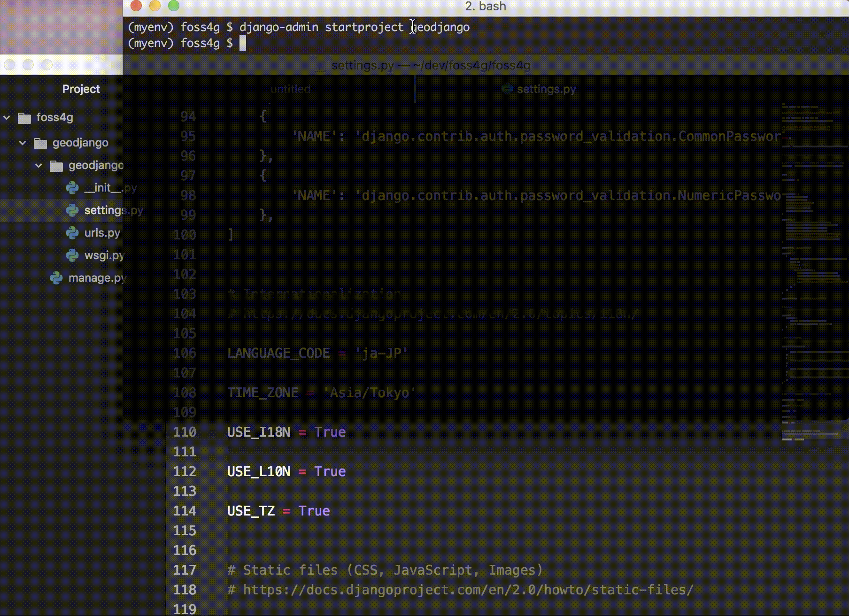Click the True value of USE_L10N
849x616 pixels.
pos(330,471)
